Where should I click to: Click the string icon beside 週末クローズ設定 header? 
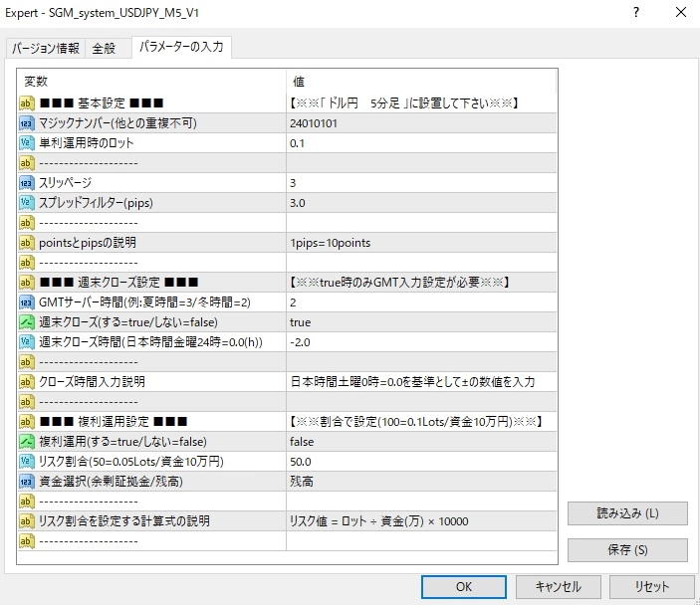tap(26, 283)
